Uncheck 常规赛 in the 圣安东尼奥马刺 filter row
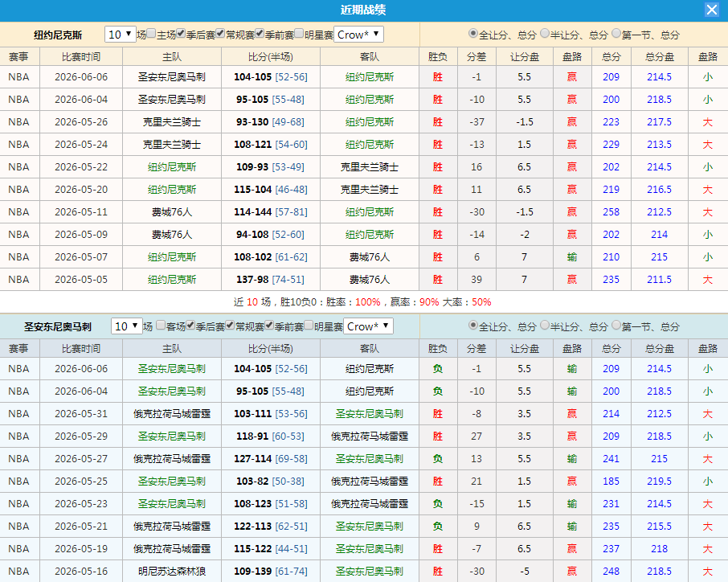Image resolution: width=728 pixels, height=582 pixels. [230, 325]
